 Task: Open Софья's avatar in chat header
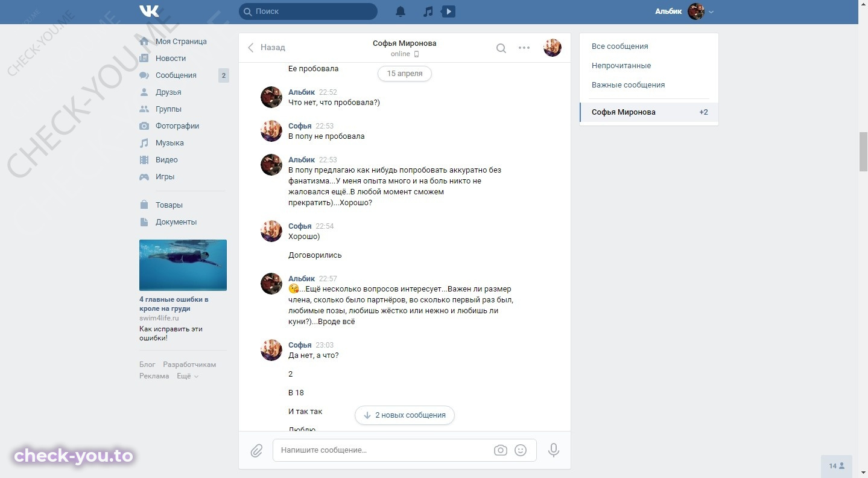553,48
